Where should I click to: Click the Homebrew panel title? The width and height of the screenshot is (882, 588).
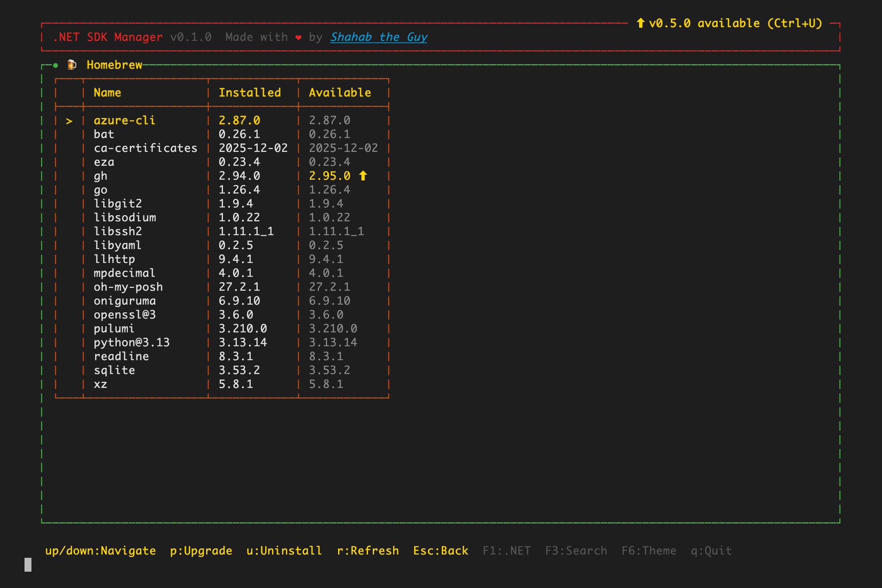(114, 65)
